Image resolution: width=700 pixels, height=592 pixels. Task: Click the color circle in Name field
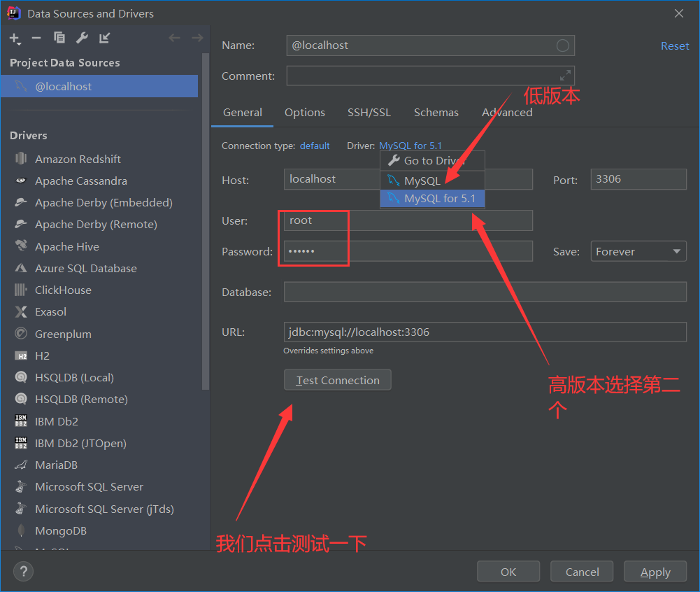(562, 45)
